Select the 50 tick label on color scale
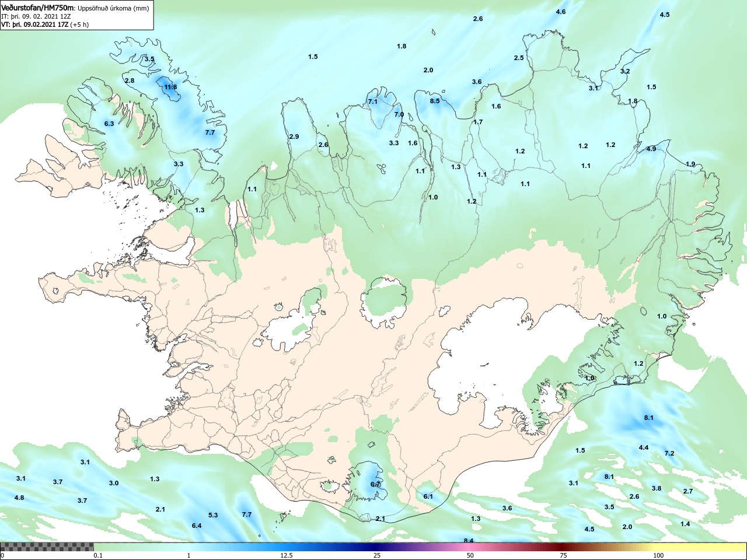 click(x=470, y=555)
